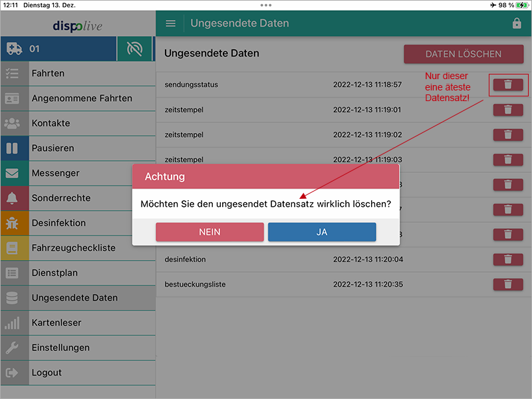Tap the lock icon in header
532x399 pixels.
point(517,23)
